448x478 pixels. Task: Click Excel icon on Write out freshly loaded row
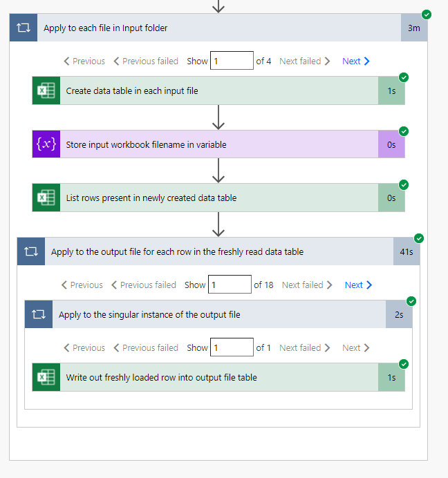coord(46,377)
